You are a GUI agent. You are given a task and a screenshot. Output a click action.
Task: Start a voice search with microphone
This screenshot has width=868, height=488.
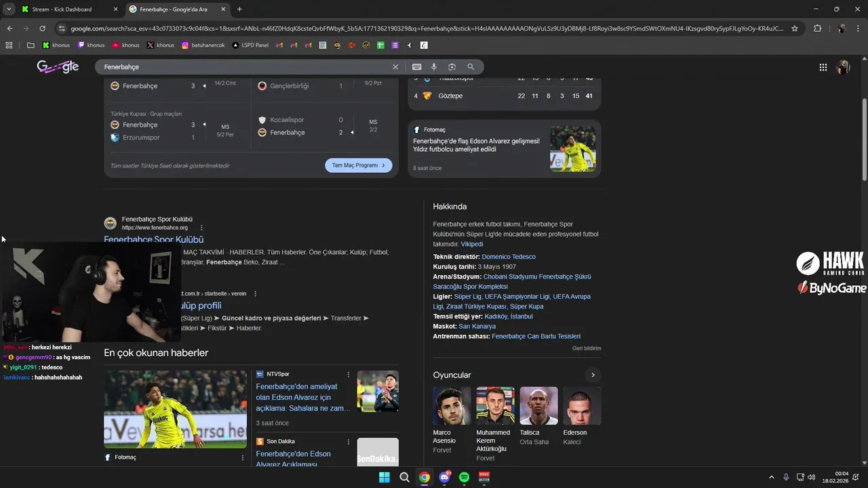tap(434, 67)
